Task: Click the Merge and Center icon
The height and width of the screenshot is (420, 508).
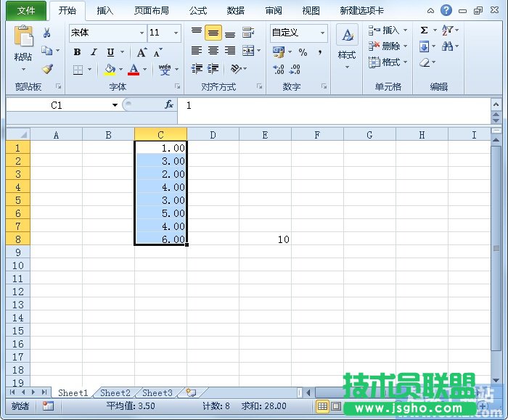Action: tap(249, 51)
